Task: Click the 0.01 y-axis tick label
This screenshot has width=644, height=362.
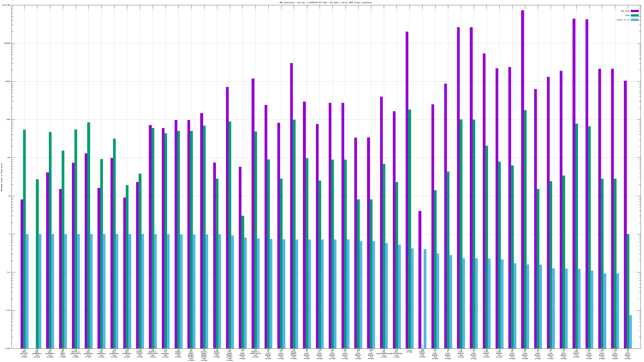Action: (x=9, y=310)
